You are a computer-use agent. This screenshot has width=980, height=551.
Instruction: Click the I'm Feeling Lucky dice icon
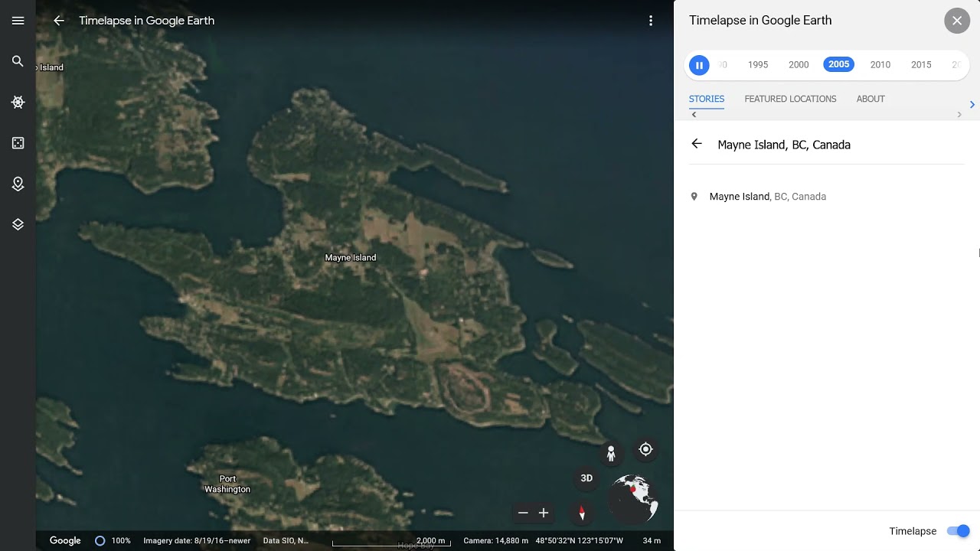[x=18, y=143]
